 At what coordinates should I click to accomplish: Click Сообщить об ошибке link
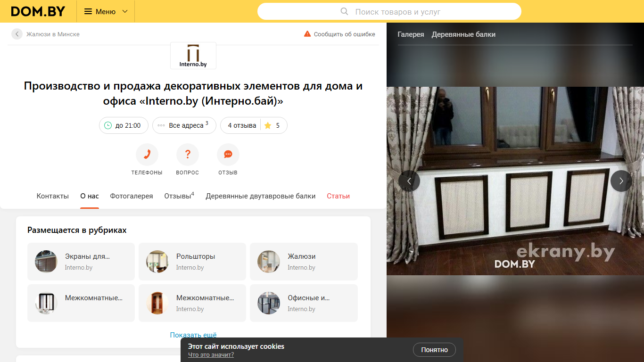pyautogui.click(x=345, y=34)
